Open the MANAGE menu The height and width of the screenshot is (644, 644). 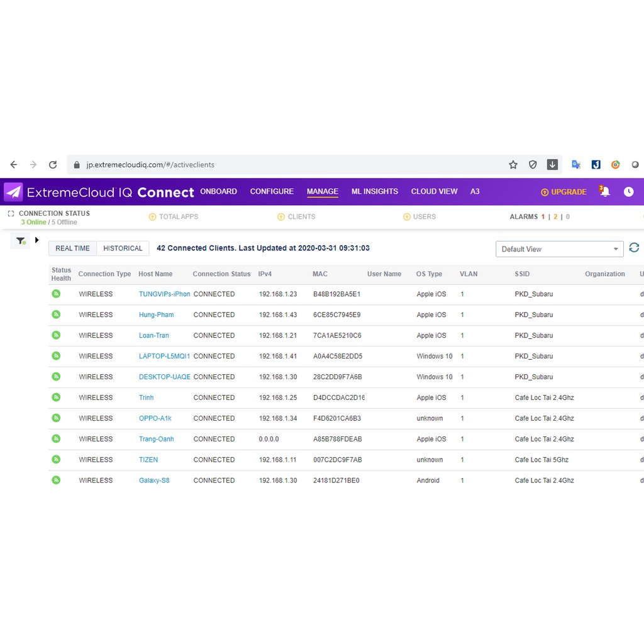323,191
